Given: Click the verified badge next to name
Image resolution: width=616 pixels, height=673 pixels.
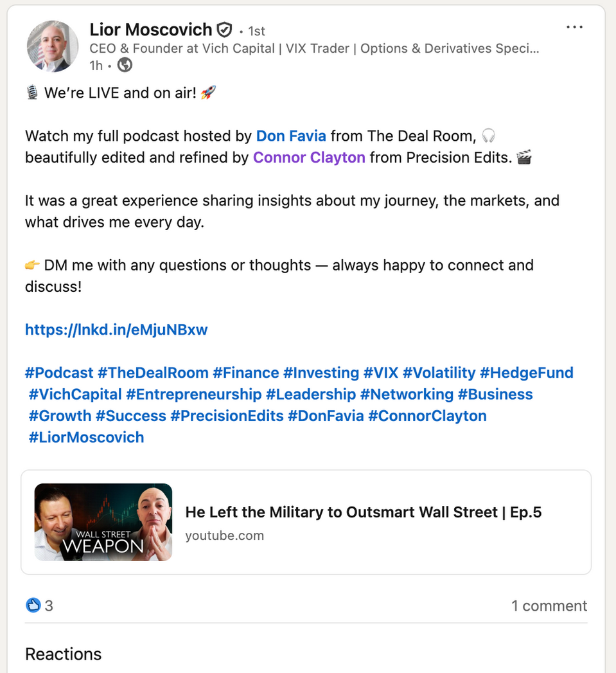Looking at the screenshot, I should 224,30.
